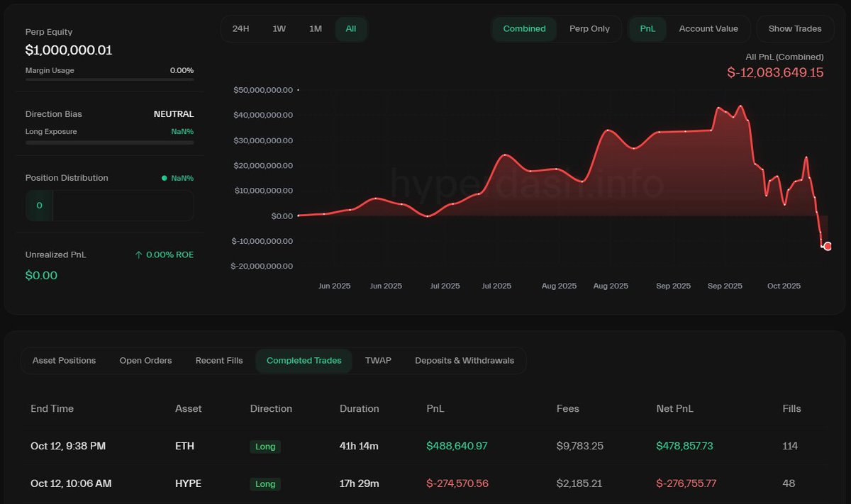Click Net PnL value $-276,755.77

point(686,483)
